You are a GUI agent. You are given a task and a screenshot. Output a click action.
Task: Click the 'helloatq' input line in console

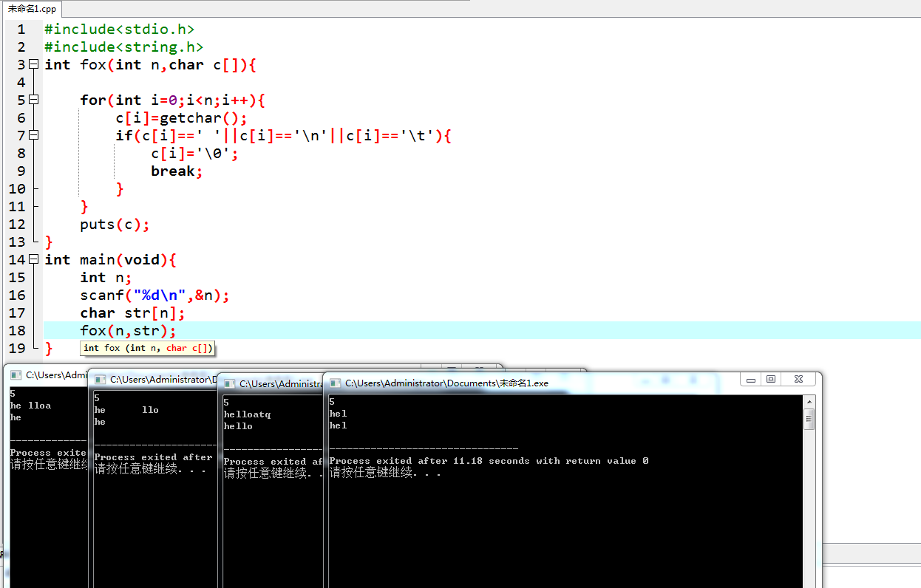coord(248,414)
